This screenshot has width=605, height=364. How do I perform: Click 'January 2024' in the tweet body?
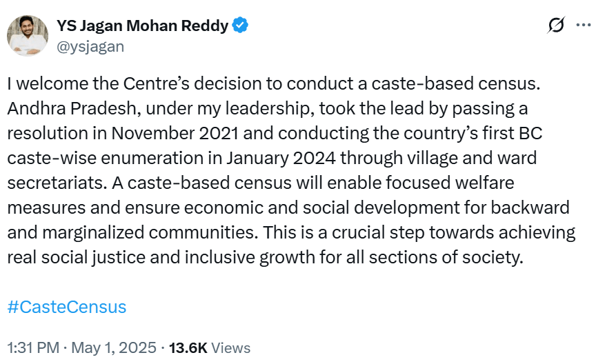pos(281,158)
